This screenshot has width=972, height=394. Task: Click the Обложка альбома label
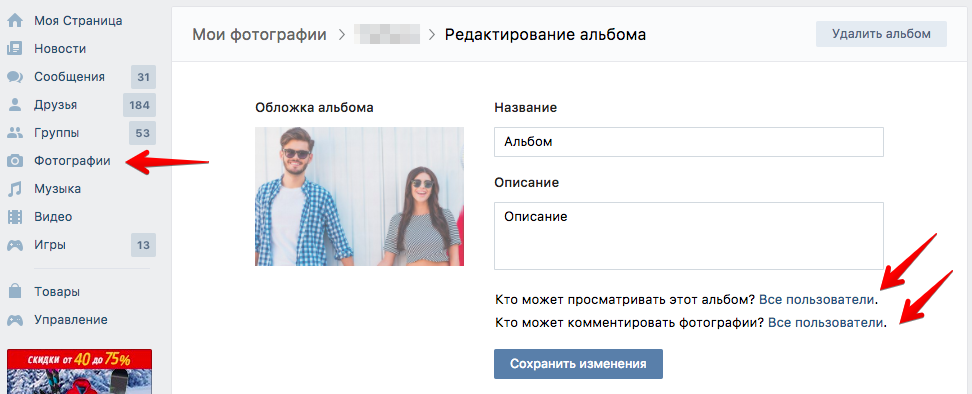point(314,108)
